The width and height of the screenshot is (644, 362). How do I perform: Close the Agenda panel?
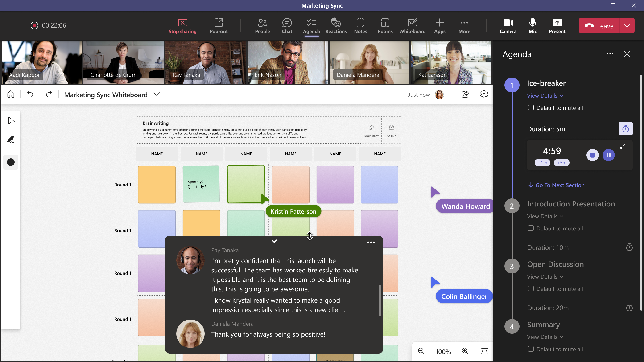coord(627,54)
